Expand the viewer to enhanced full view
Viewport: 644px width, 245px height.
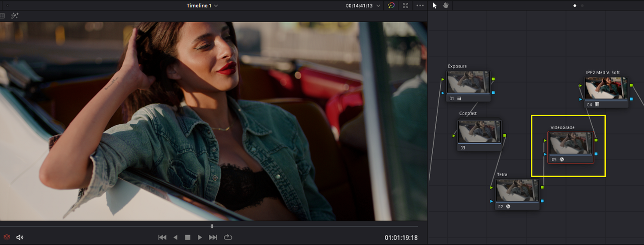coord(406,6)
